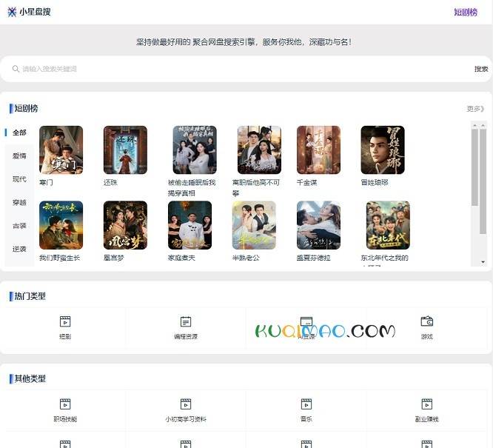Click the search keyword input field
The image size is (493, 448).
(x=245, y=69)
